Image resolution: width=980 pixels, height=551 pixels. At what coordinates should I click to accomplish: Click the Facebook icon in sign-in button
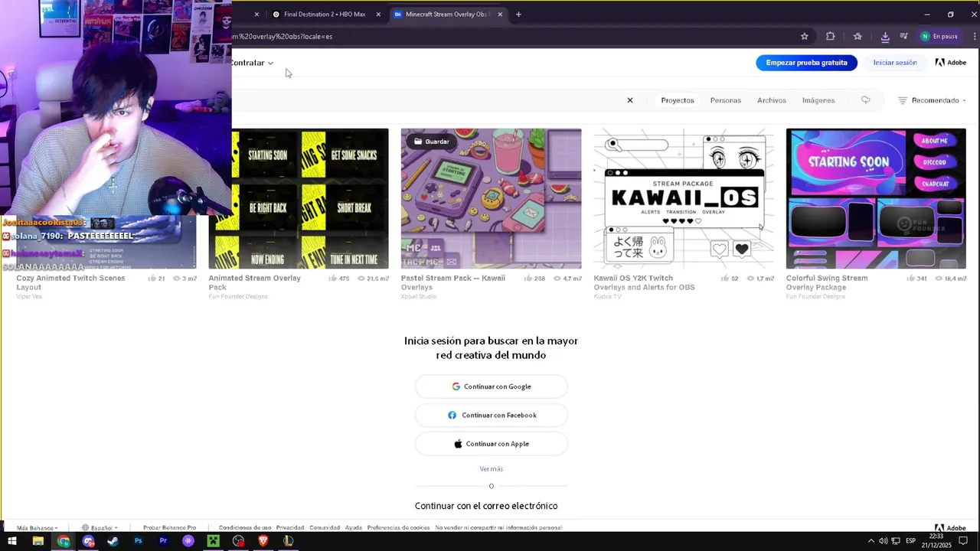point(452,415)
